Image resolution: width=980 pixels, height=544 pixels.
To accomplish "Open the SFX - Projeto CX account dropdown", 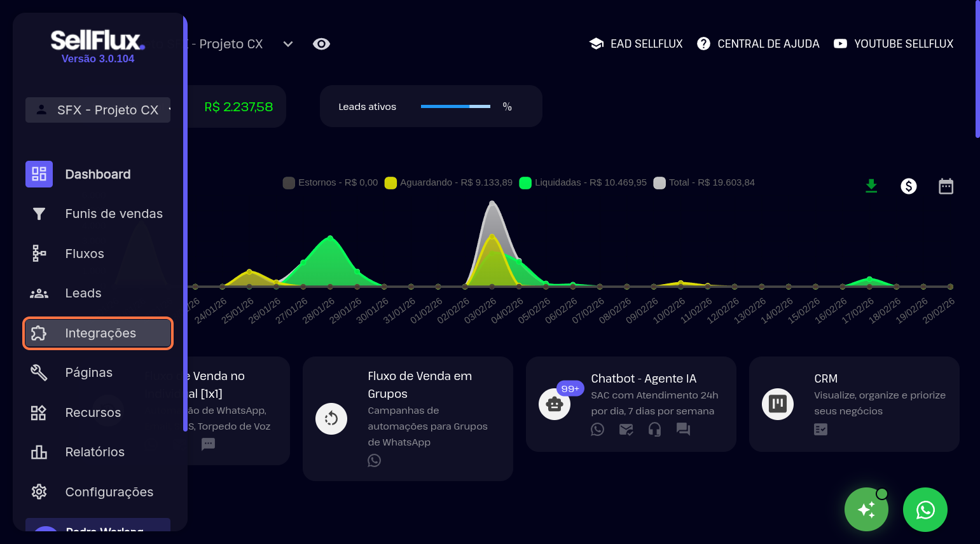I will (x=98, y=110).
